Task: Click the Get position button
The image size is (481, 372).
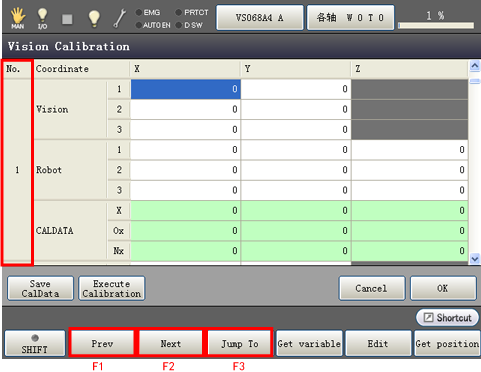Action: (x=447, y=343)
